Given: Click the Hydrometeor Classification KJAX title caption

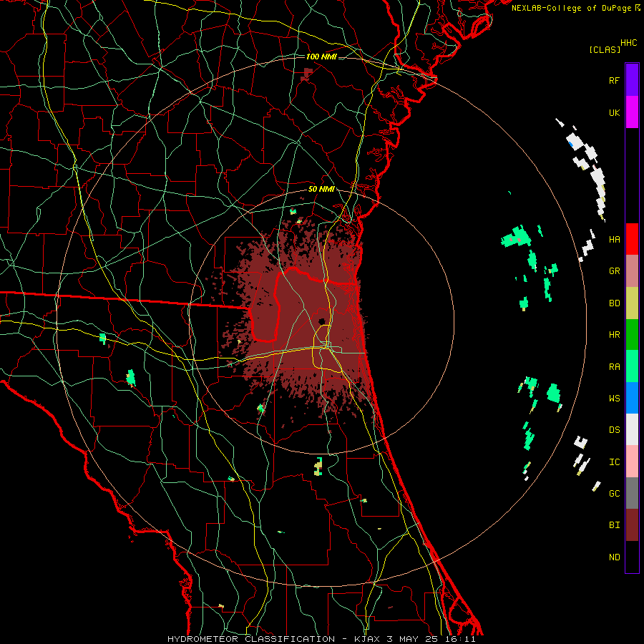Looking at the screenshot, I should tap(321, 639).
